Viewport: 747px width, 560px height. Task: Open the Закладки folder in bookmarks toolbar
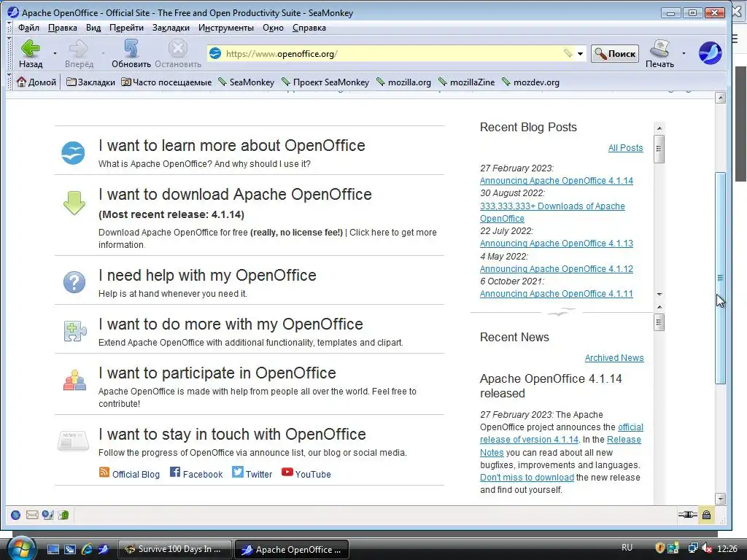[x=90, y=82]
